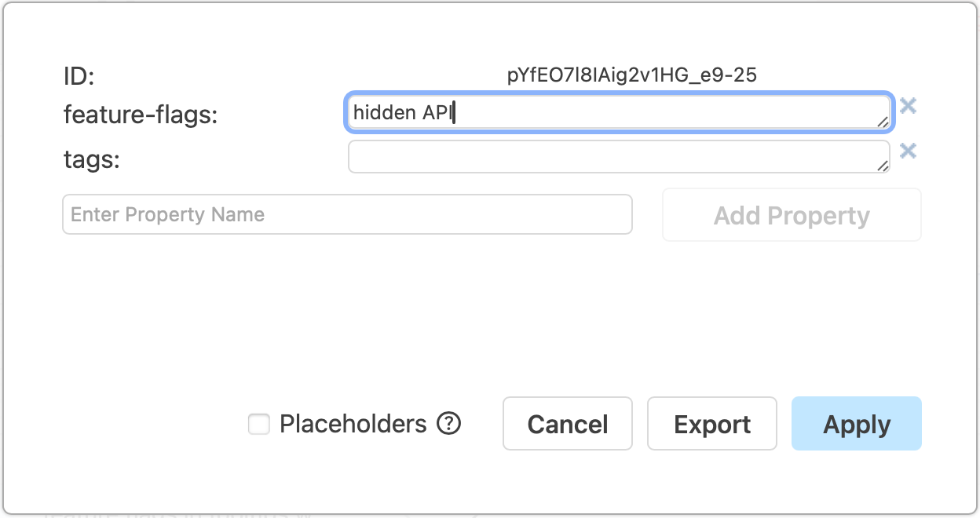Cancel the properties dialog

[x=567, y=424]
